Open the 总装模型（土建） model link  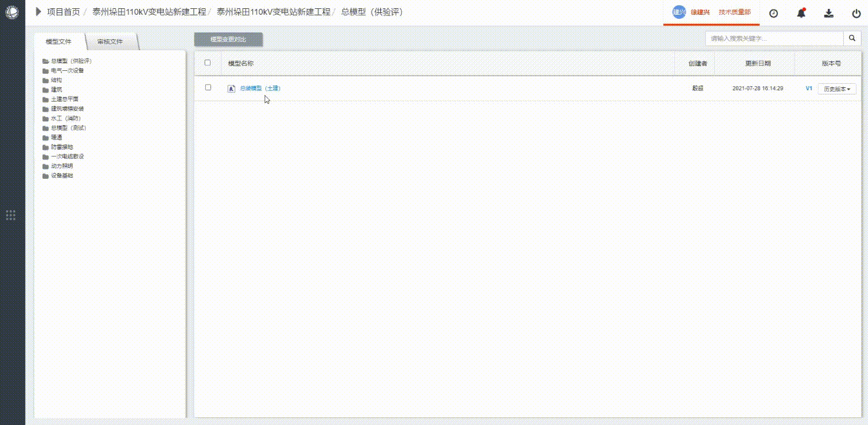260,89
